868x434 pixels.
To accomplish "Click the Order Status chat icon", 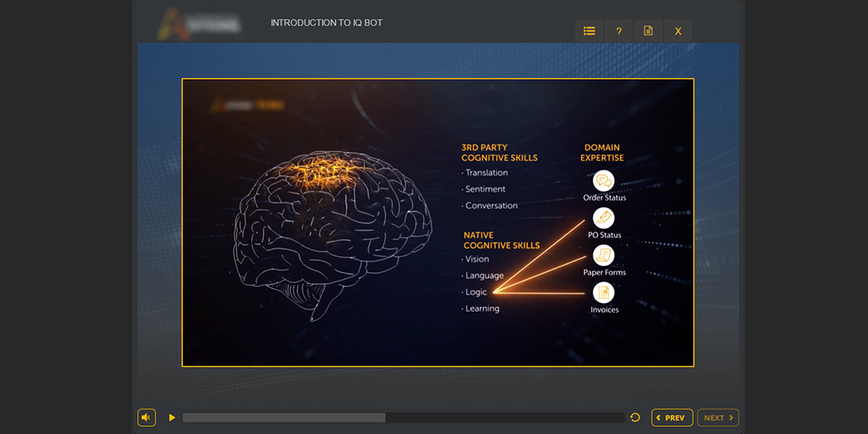I will click(604, 181).
